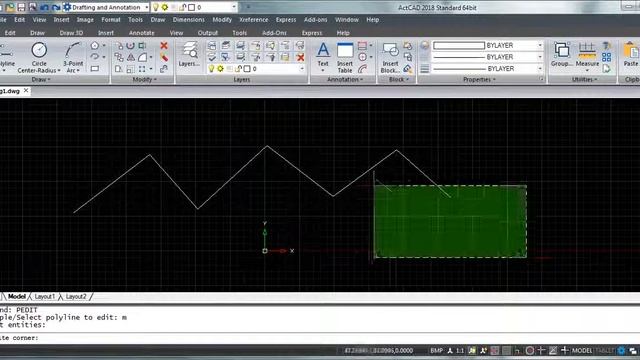Image resolution: width=640 pixels, height=360 pixels.
Task: Switch to the Output ribbon tab
Action: click(x=208, y=33)
